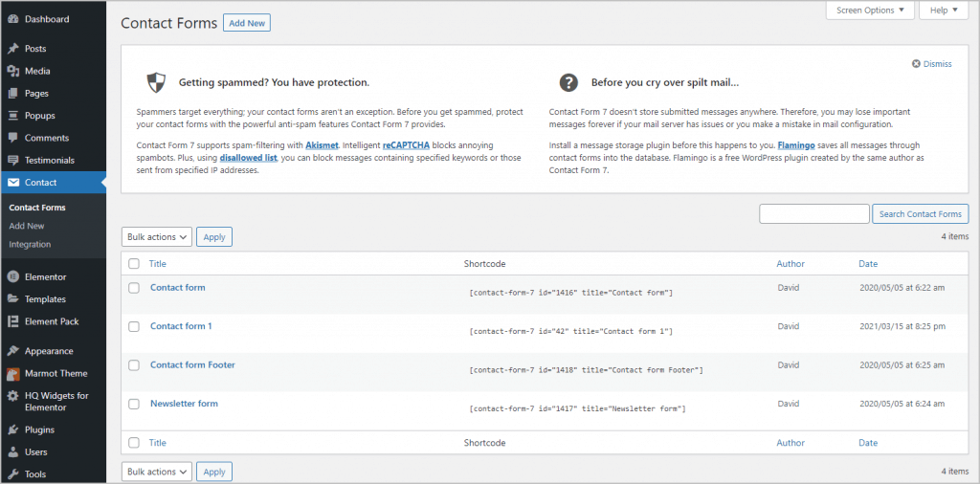This screenshot has width=980, height=484.
Task: Click the Elementor icon in sidebar
Action: click(x=13, y=277)
